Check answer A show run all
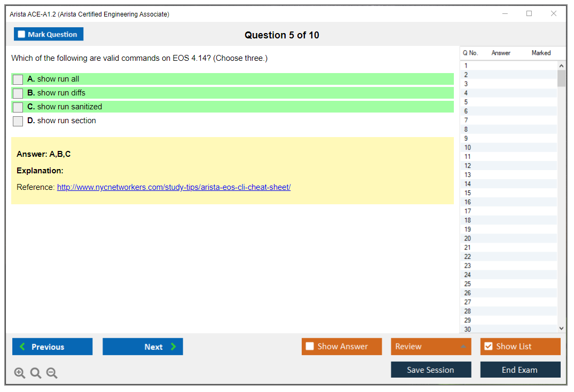 click(18, 79)
